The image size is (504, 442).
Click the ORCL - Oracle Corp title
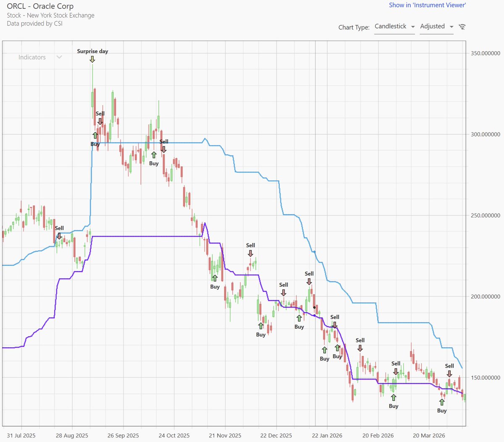pyautogui.click(x=40, y=6)
